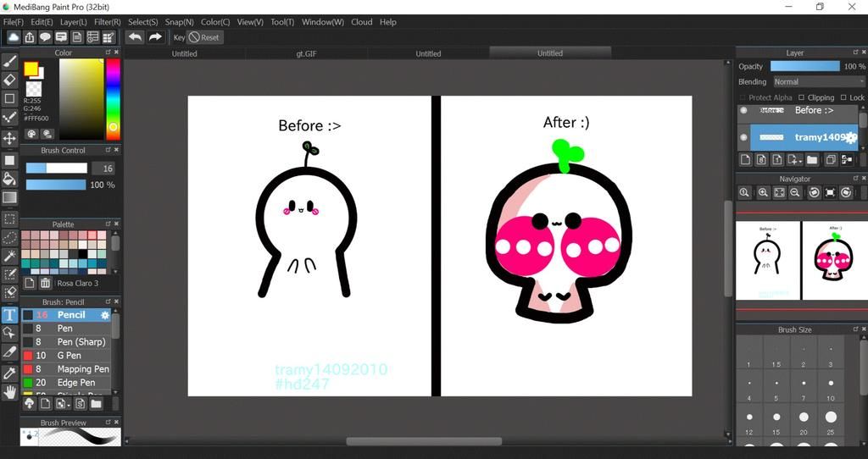Click the hue slider strip
868x459 pixels.
[x=113, y=98]
